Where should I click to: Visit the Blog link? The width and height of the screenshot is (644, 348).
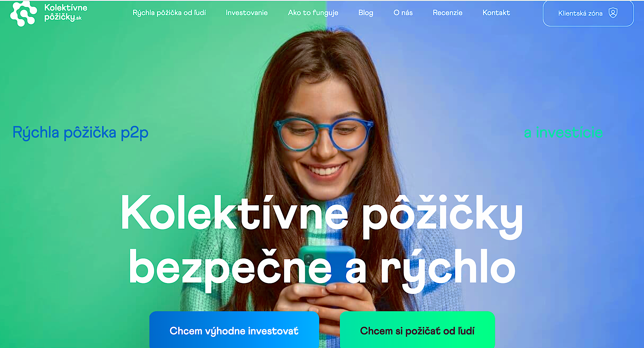pyautogui.click(x=366, y=13)
